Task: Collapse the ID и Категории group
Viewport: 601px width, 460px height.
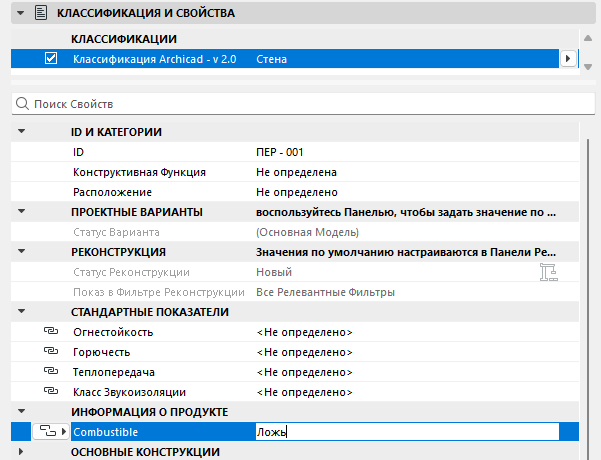Action: 21,131
